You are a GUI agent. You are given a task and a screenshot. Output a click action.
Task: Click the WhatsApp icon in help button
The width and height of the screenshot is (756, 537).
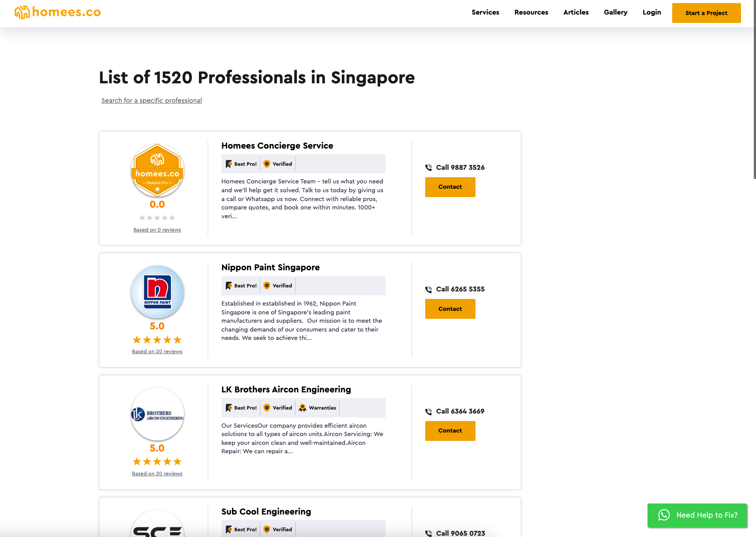click(x=664, y=515)
